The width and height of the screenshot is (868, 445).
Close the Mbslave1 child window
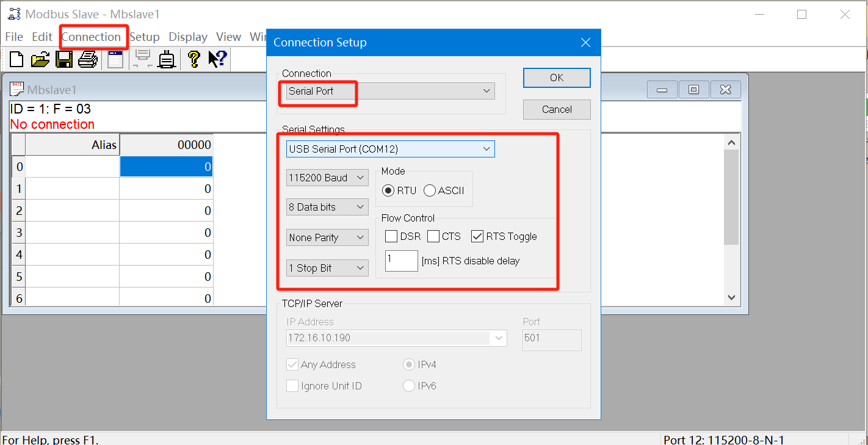[725, 90]
